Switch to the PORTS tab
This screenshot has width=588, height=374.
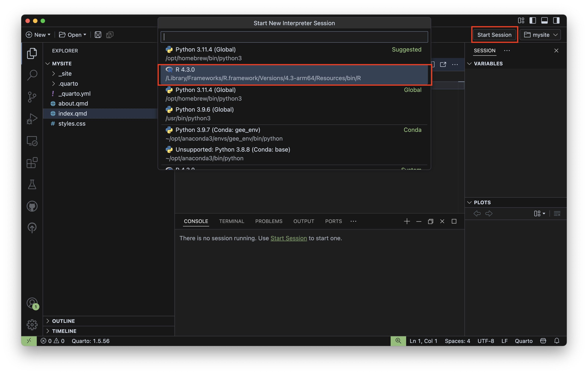pos(333,221)
